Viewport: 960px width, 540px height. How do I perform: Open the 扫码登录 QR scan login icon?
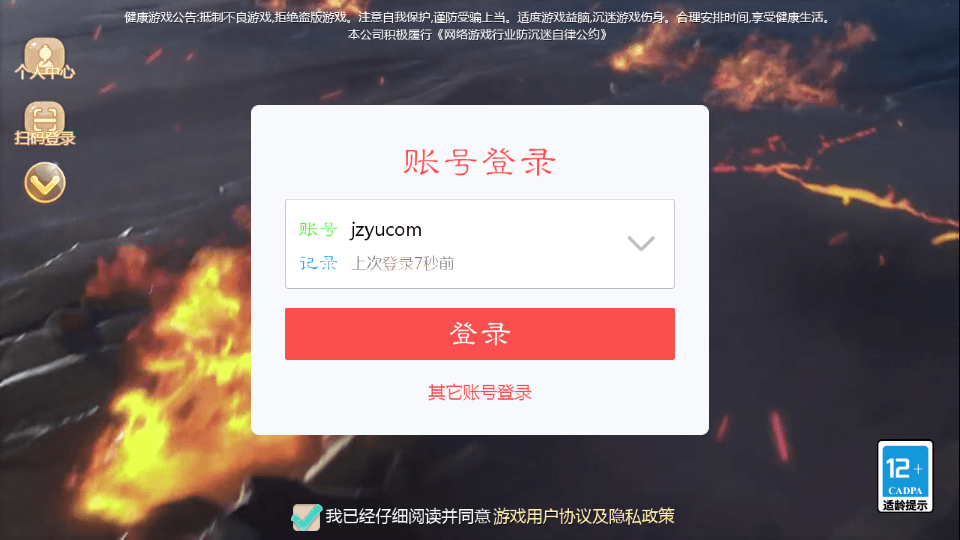44,121
